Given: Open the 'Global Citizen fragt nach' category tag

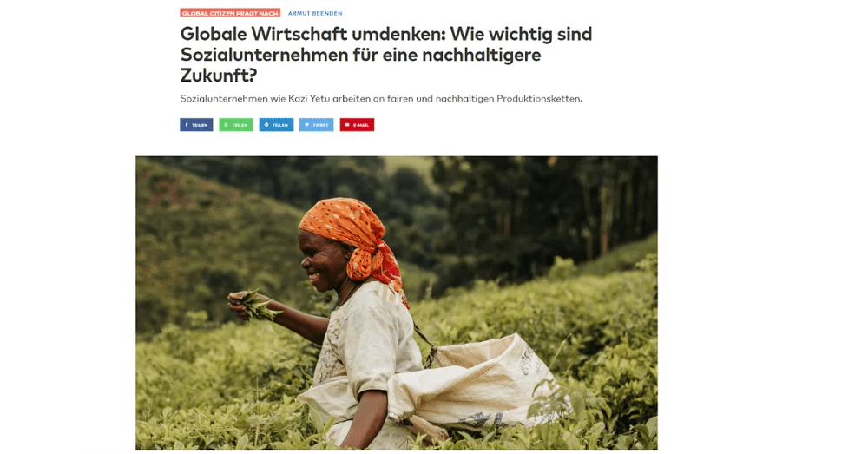Looking at the screenshot, I should tap(230, 13).
